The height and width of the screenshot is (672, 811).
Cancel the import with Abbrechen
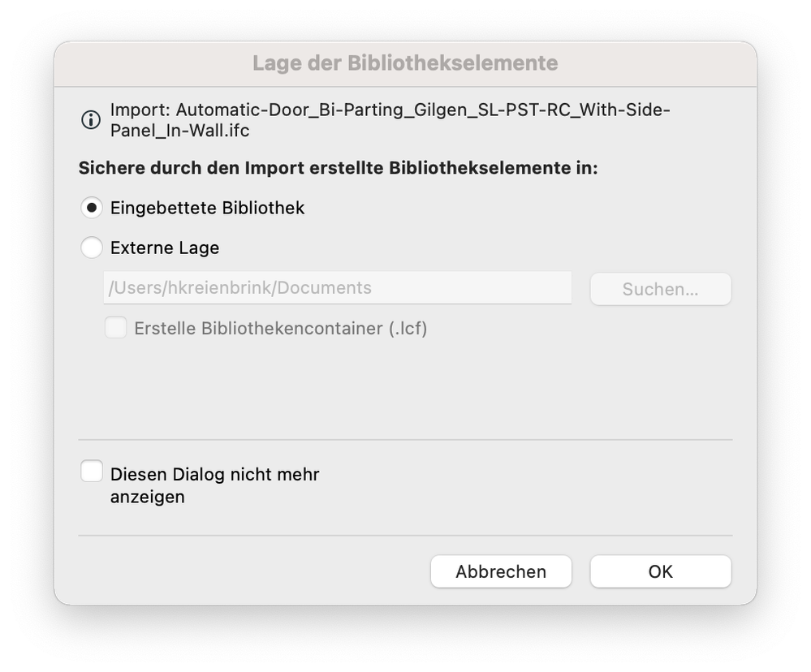[x=501, y=571]
